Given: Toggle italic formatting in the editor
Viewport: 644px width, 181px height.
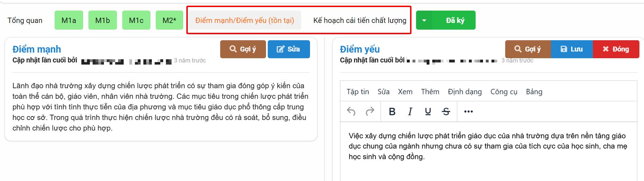Looking at the screenshot, I should click(x=410, y=111).
